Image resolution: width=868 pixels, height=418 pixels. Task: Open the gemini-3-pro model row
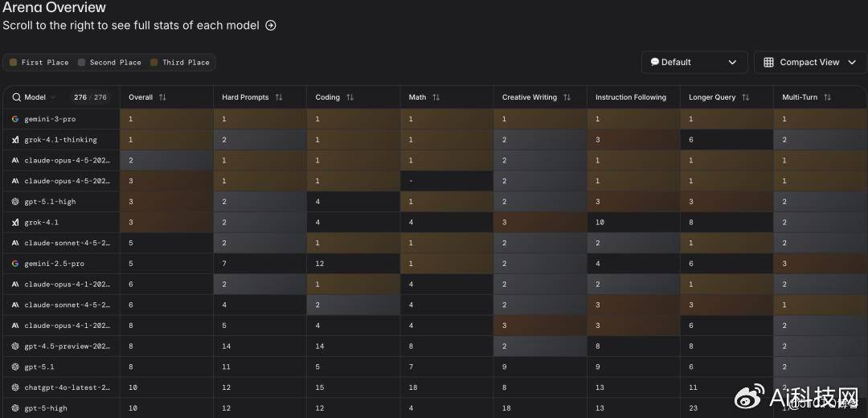point(50,119)
